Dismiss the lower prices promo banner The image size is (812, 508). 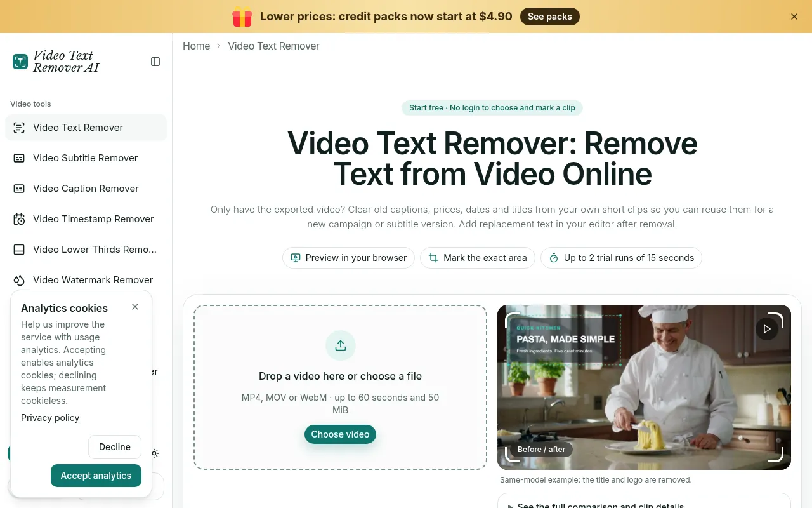point(794,17)
